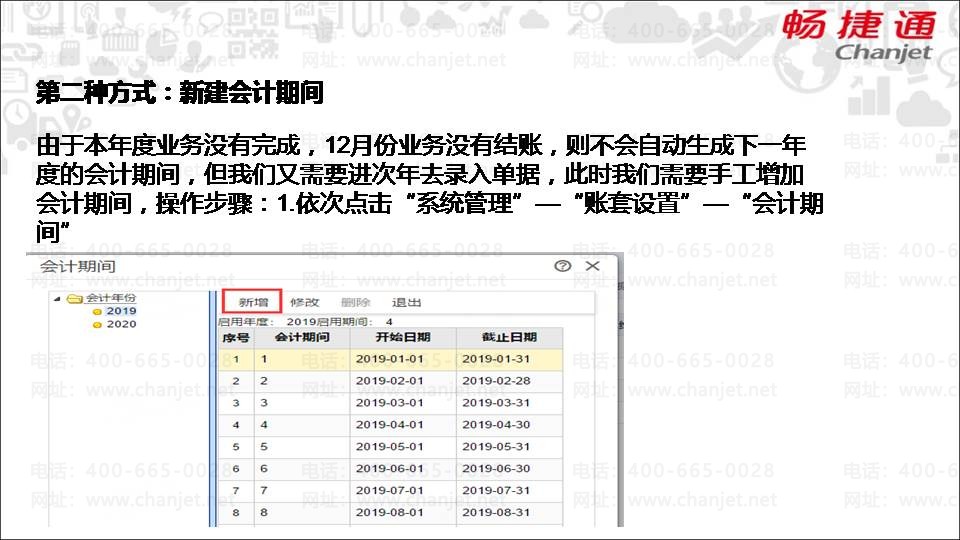The height and width of the screenshot is (540, 960).
Task: Click the 会计期间 dialog title
Action: (78, 266)
